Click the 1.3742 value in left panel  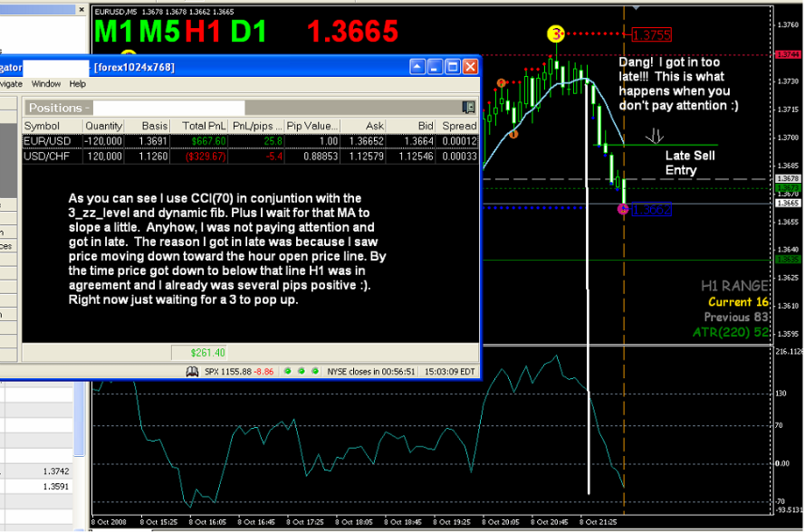(56, 471)
